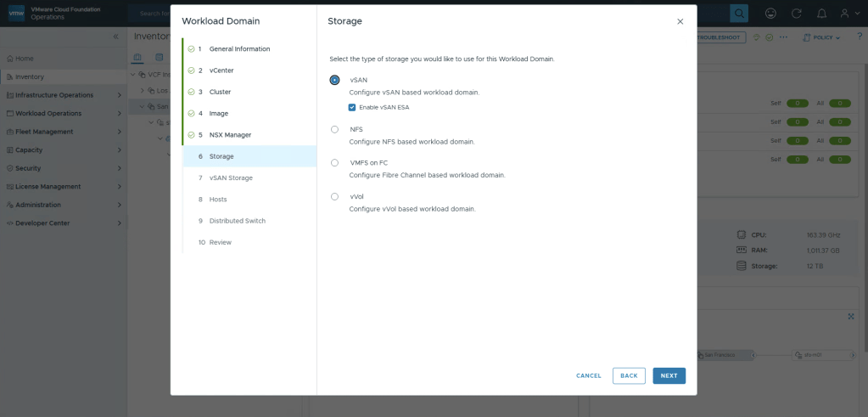Jump to NSX Manager wizard step
The width and height of the screenshot is (868, 417).
point(230,135)
